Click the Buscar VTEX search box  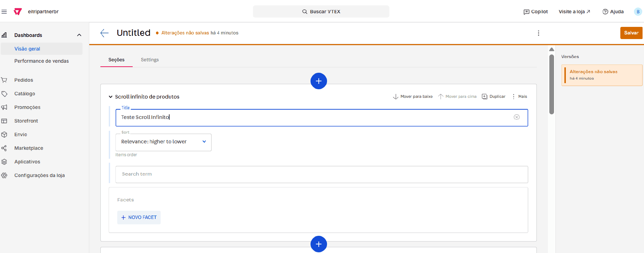[x=321, y=11]
